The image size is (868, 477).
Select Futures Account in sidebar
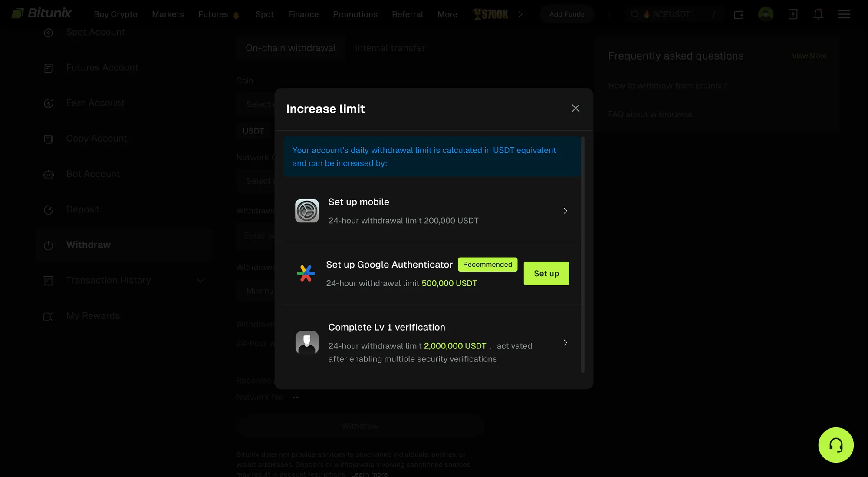point(102,68)
